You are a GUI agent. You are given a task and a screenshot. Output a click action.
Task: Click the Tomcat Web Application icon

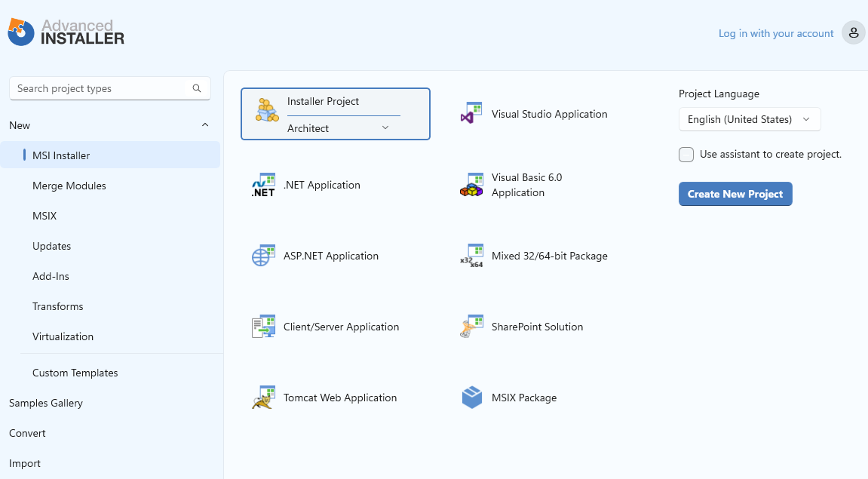[263, 398]
